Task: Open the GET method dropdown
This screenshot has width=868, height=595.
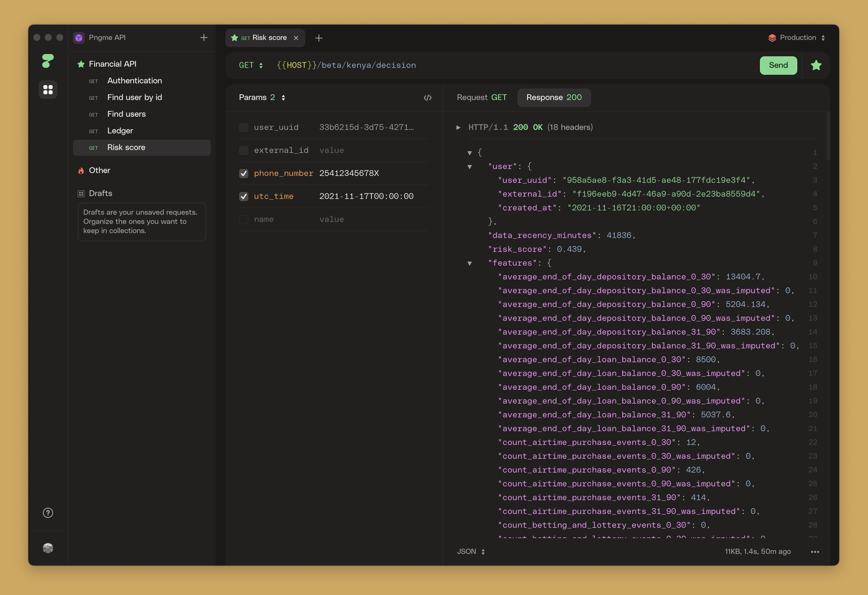Action: point(251,65)
